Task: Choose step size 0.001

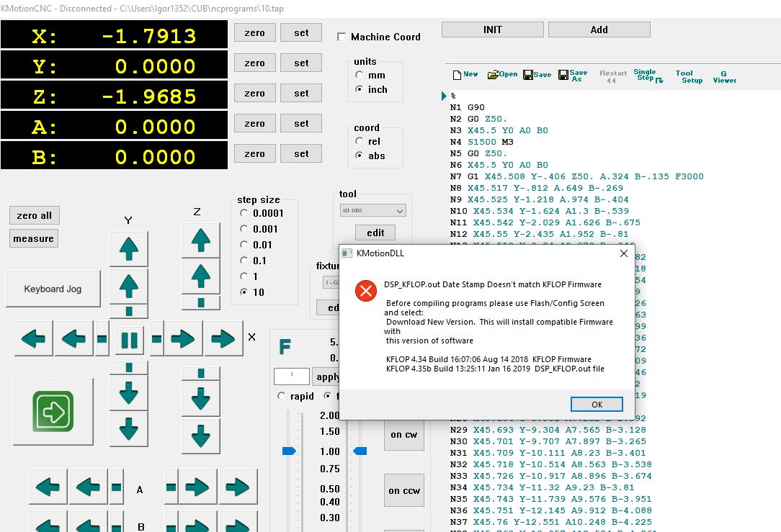Action: (x=244, y=229)
